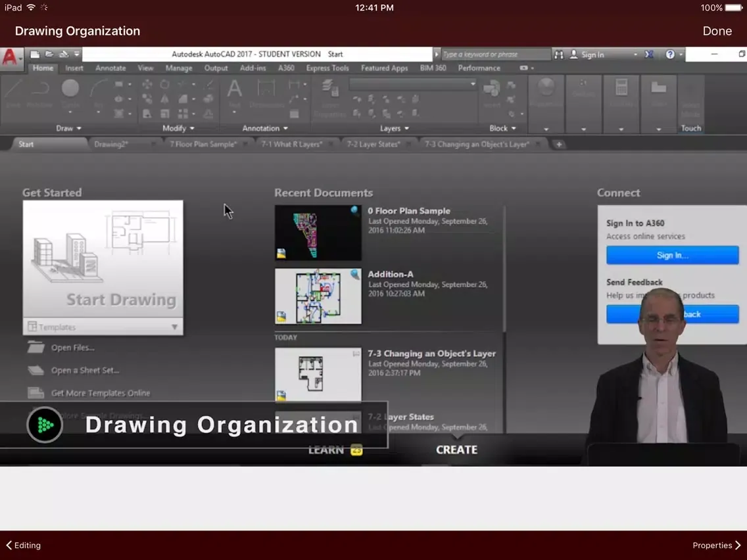747x560 pixels.
Task: Click Open Files link
Action: (x=73, y=348)
